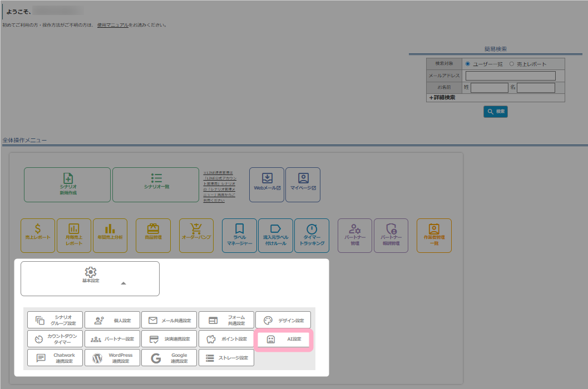Click the 検索 search button
The height and width of the screenshot is (389, 588).
(x=495, y=112)
